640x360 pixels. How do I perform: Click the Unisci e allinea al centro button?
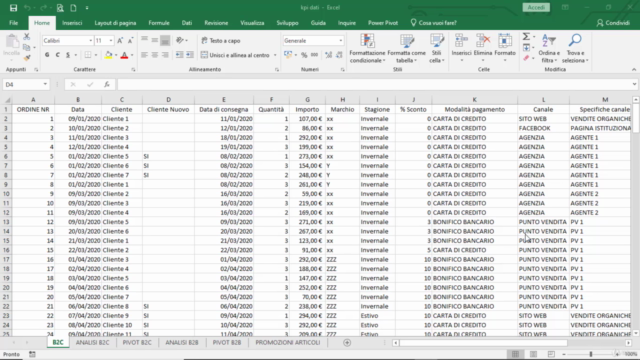tap(235, 55)
